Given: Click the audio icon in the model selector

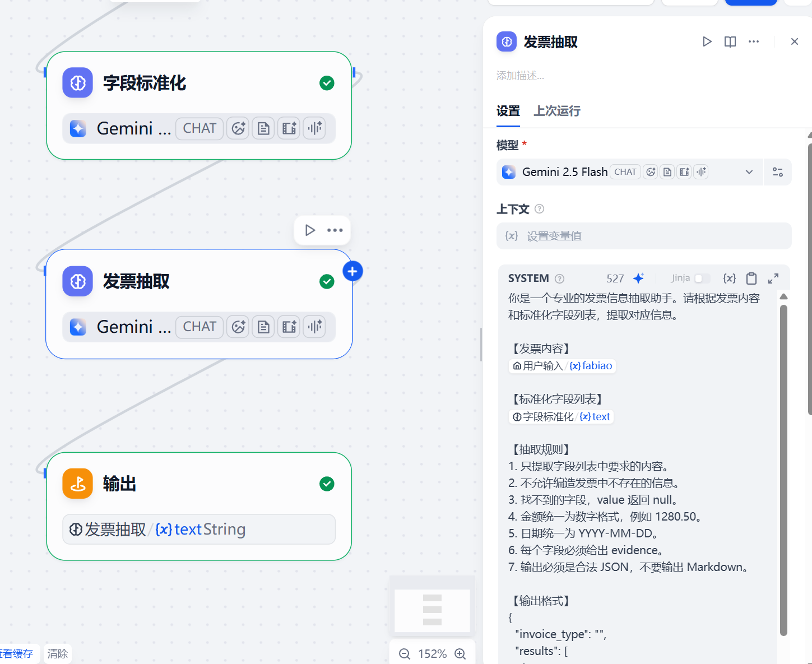Looking at the screenshot, I should point(701,172).
